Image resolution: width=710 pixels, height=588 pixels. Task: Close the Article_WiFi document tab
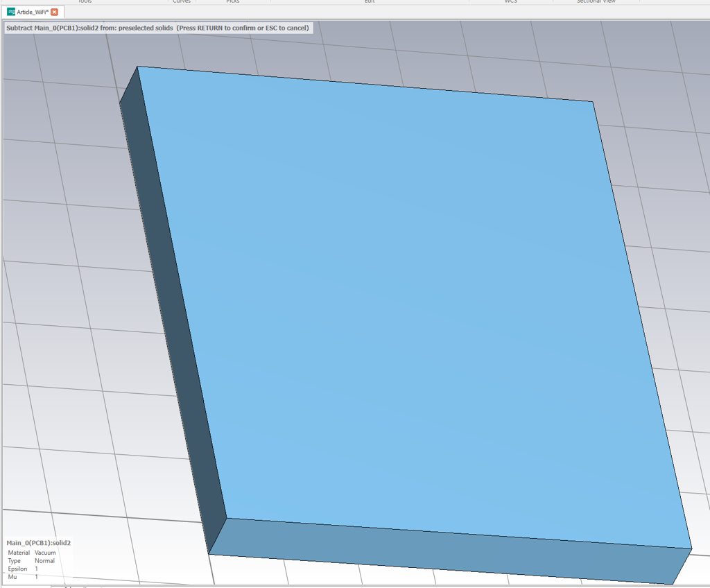click(54, 12)
